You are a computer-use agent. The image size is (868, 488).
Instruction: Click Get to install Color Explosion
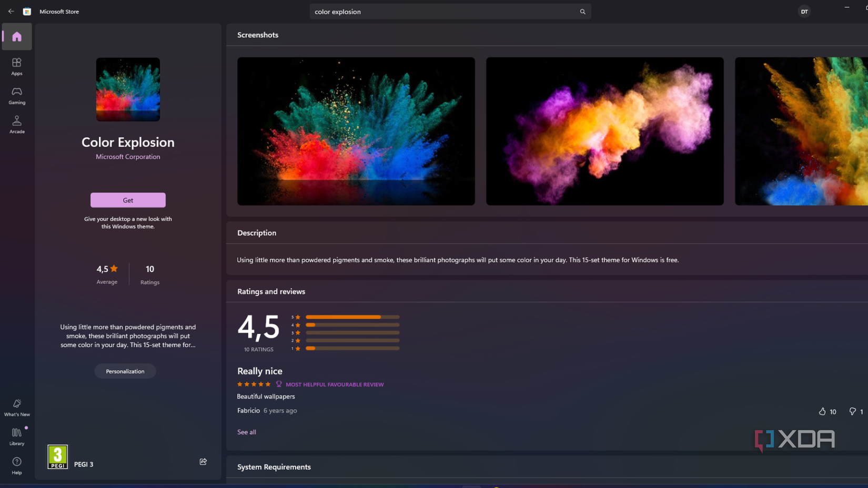pos(127,200)
